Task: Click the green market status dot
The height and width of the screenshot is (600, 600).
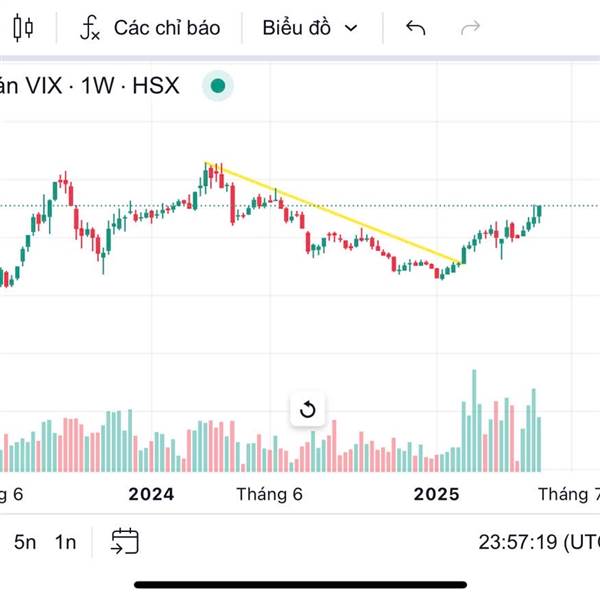Action: point(218,86)
